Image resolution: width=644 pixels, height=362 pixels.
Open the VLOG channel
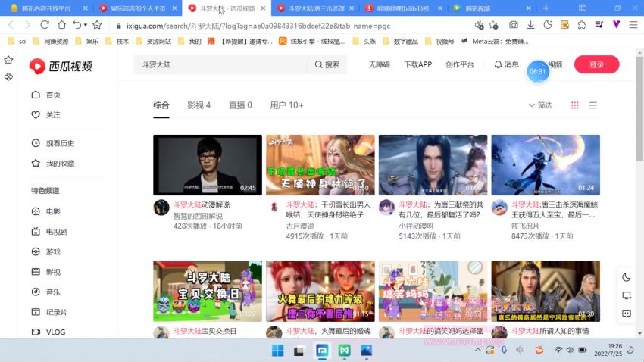coord(48,332)
